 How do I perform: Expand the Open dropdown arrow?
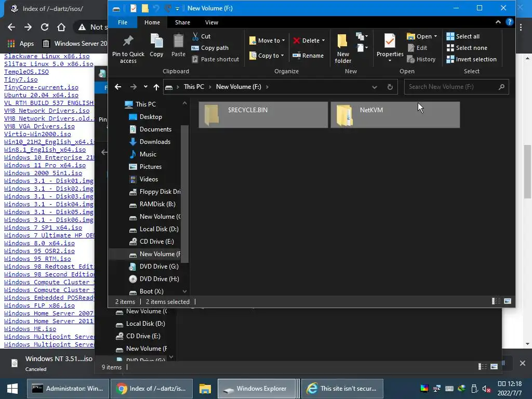[x=436, y=36]
